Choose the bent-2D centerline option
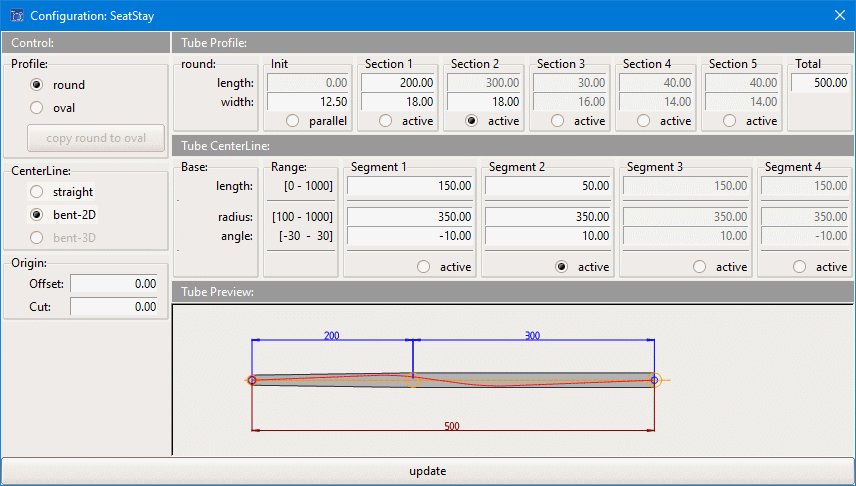Image resolution: width=856 pixels, height=486 pixels. pyautogui.click(x=37, y=215)
